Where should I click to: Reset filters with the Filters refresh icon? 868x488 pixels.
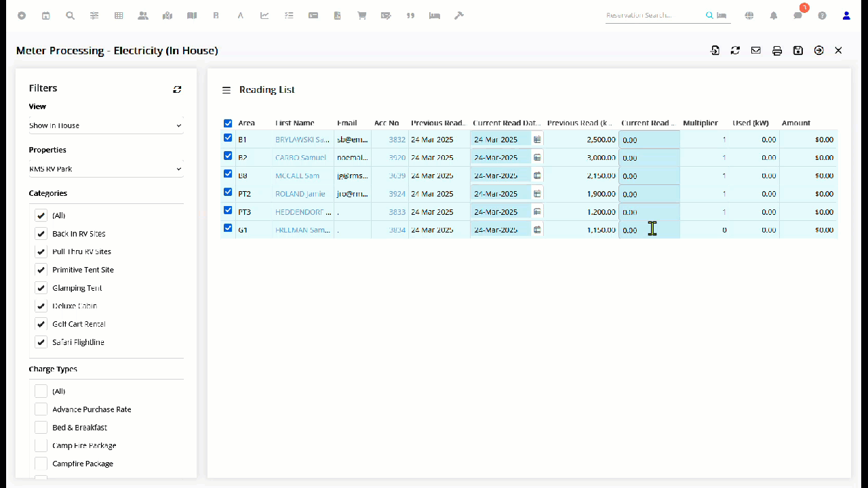(x=177, y=89)
